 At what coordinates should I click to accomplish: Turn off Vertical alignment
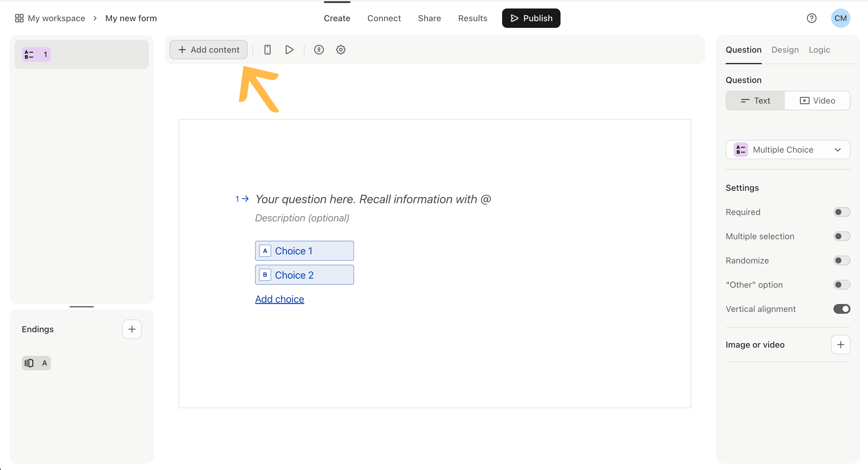point(841,309)
